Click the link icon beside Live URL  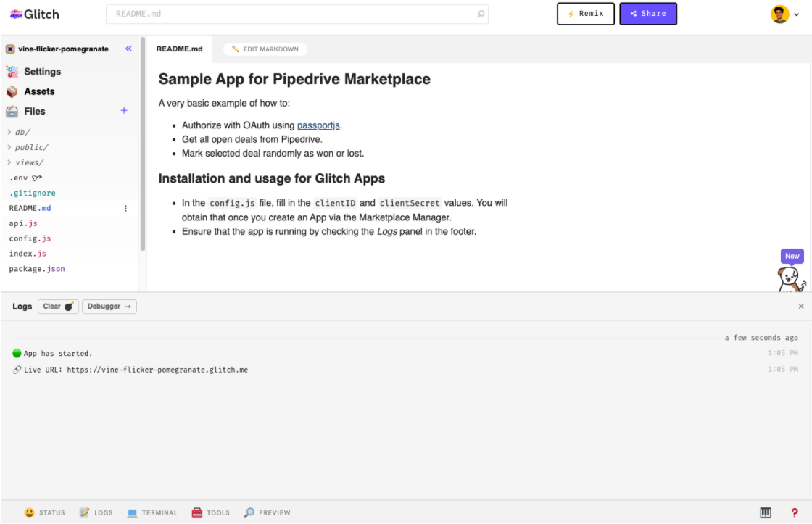[x=17, y=370]
